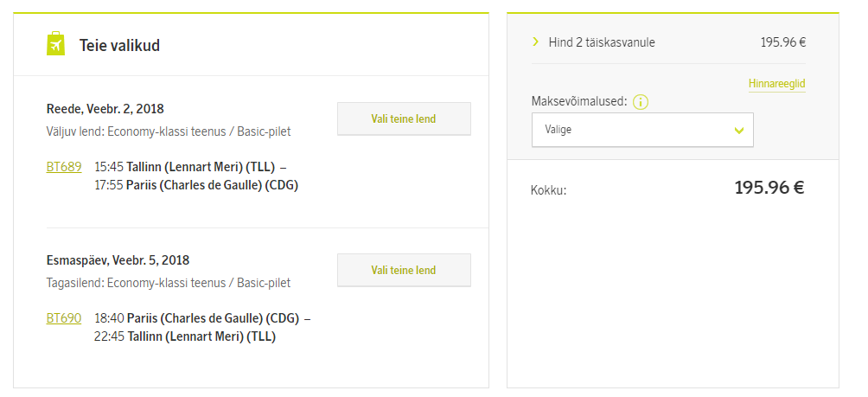Viewport: 868px width, 397px height.
Task: Select the Esmaspäev, Veebr. 5, 2018 date text
Action: tap(118, 260)
